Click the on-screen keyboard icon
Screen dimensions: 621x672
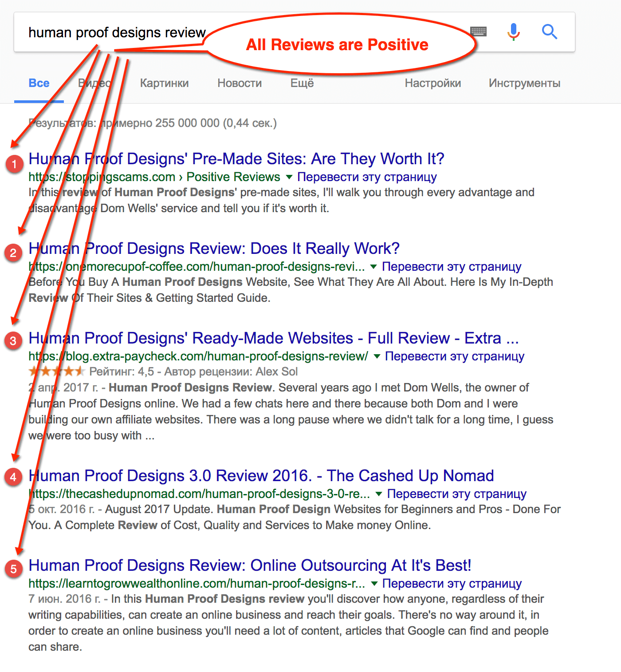pos(478,32)
